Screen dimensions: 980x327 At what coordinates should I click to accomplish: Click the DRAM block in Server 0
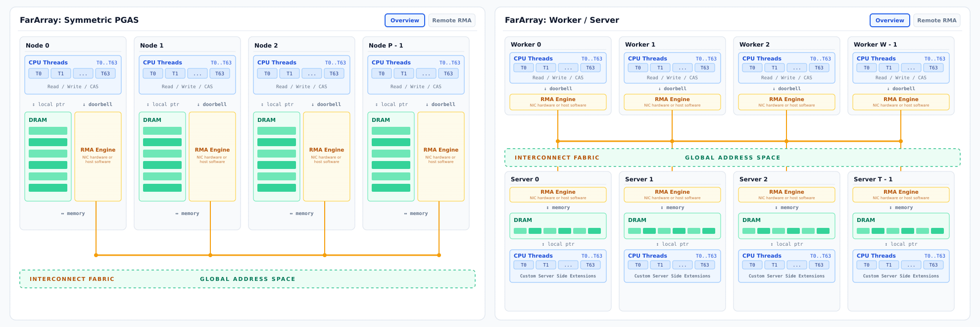click(x=558, y=226)
